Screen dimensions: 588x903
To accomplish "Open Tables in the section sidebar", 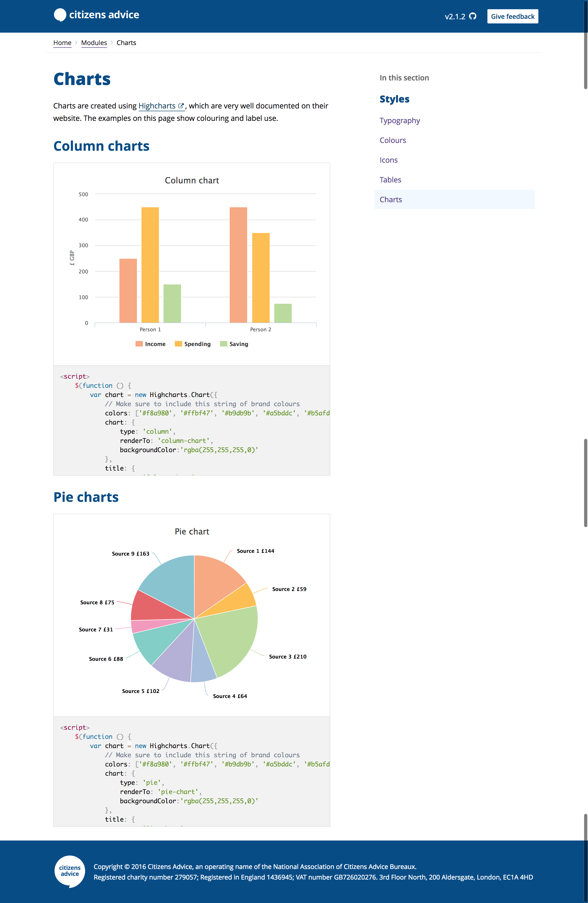I will (390, 180).
